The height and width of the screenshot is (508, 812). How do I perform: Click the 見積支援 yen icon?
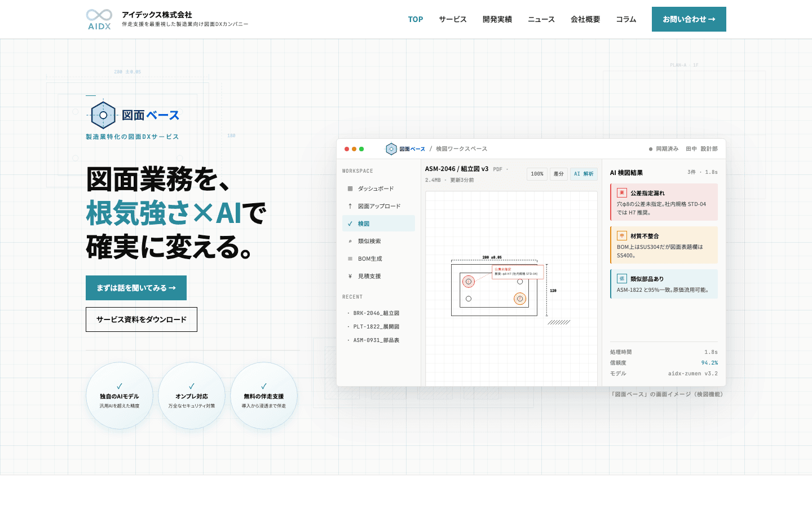[x=350, y=276]
